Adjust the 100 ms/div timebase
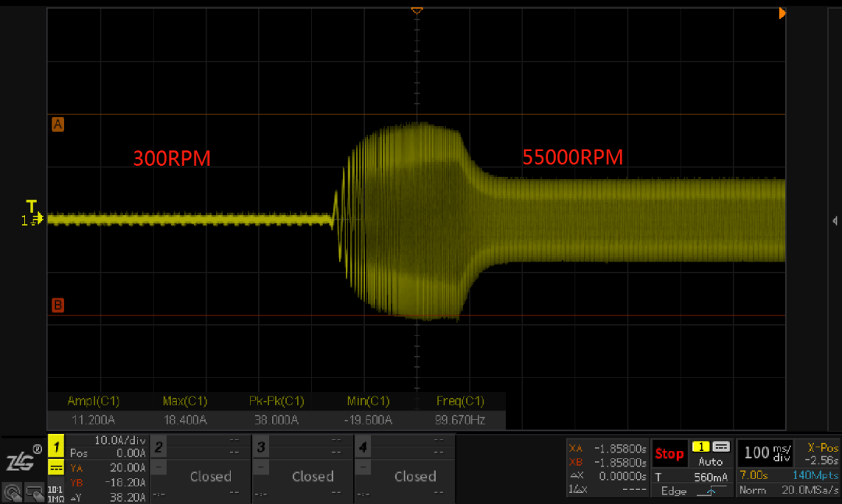The width and height of the screenshot is (842, 504). [767, 453]
